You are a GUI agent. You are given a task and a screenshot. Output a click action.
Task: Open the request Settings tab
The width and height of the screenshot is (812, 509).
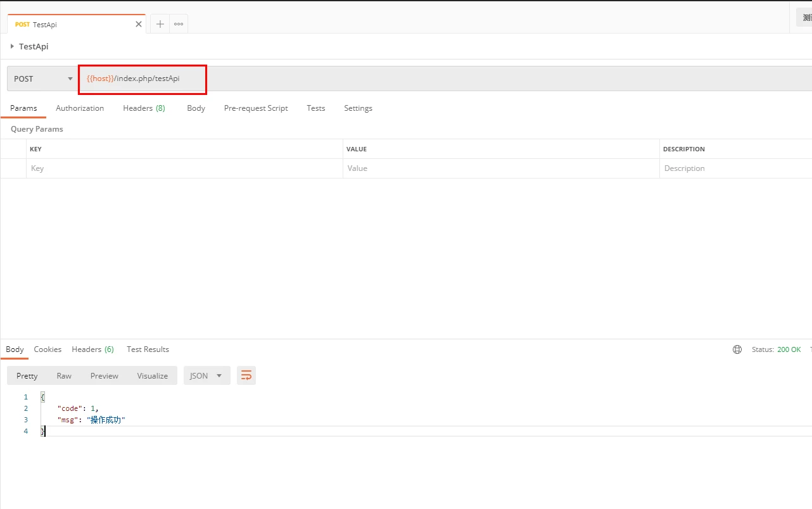click(358, 108)
